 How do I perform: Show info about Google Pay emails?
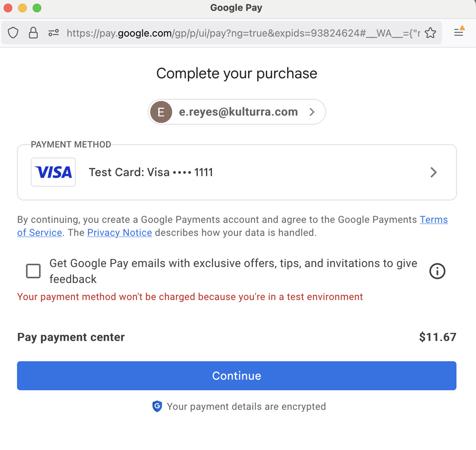click(437, 271)
